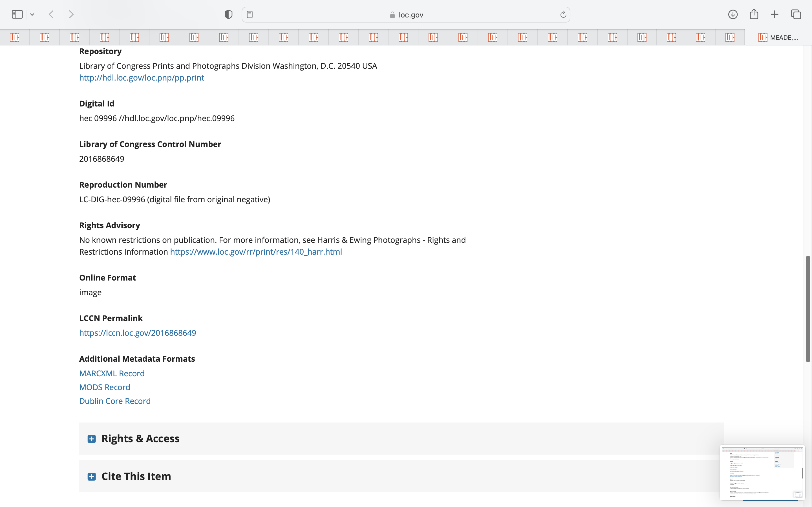
Task: Reload the page using the refresh icon
Action: 563,14
